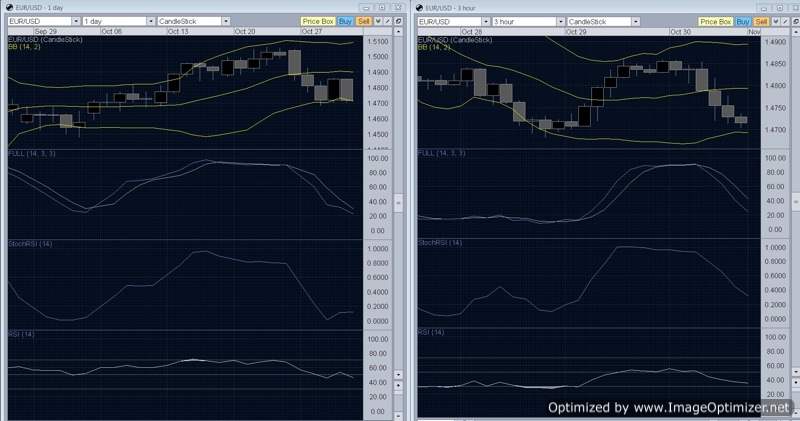This screenshot has width=800, height=421.
Task: Click Sell button in 1 day window
Action: [x=364, y=21]
